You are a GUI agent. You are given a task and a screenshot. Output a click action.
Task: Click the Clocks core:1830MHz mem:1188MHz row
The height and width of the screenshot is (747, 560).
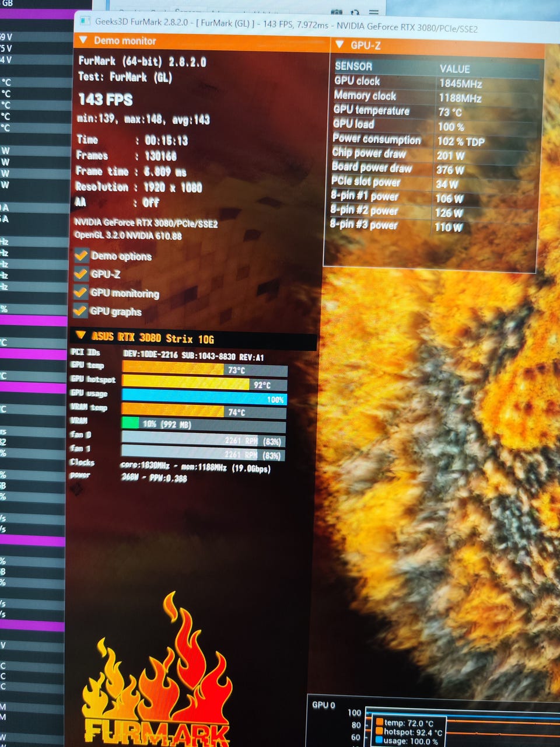[170, 466]
